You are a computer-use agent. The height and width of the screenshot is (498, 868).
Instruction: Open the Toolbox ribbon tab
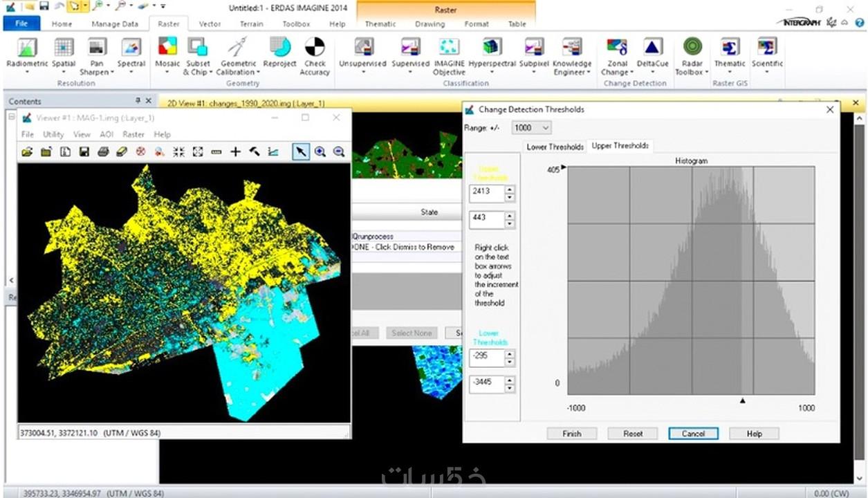point(296,24)
